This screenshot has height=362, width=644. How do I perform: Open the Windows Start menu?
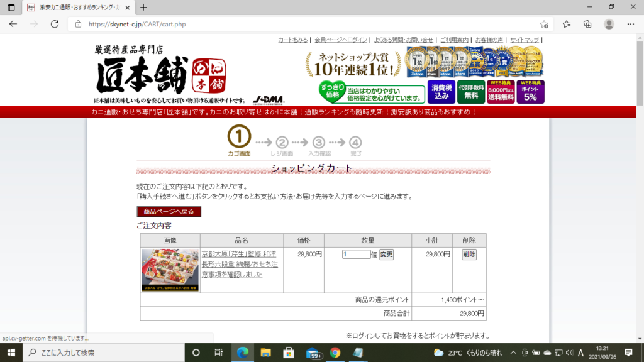11,353
